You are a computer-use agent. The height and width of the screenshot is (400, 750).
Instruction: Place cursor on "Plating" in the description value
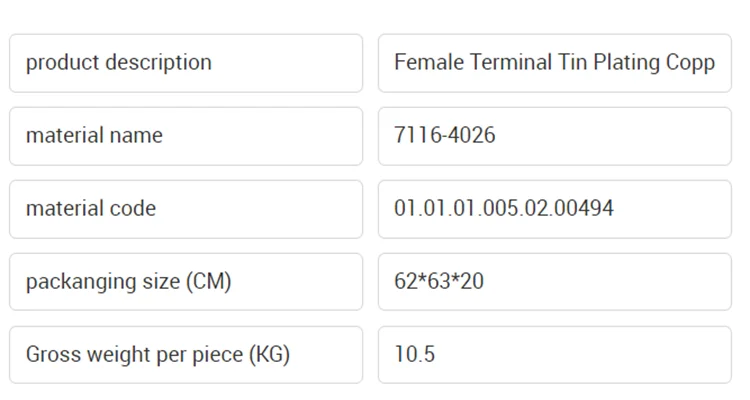pos(626,63)
